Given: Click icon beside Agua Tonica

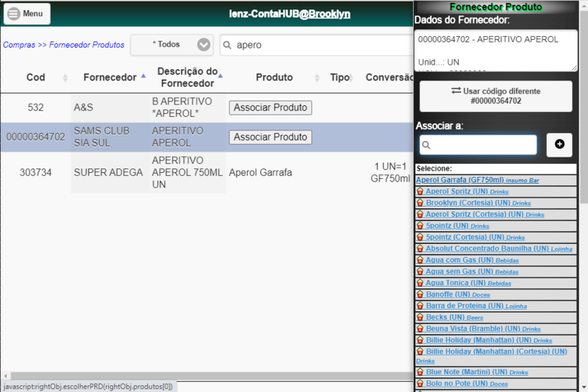Looking at the screenshot, I should 420,283.
